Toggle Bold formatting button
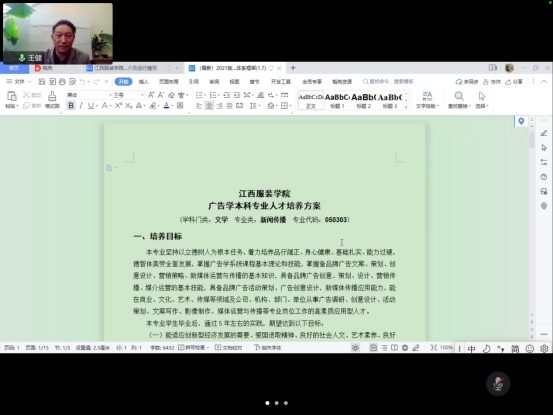The height and width of the screenshot is (415, 553). (71, 105)
